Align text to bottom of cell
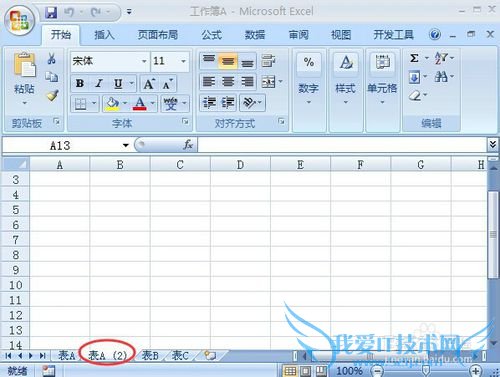Viewport: 500px width, 377px height. click(247, 61)
